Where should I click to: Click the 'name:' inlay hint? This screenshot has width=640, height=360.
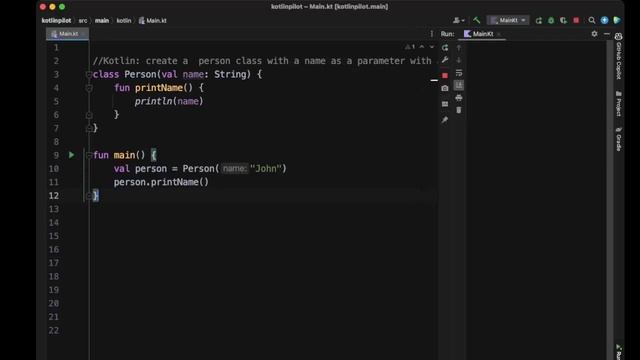click(x=235, y=169)
